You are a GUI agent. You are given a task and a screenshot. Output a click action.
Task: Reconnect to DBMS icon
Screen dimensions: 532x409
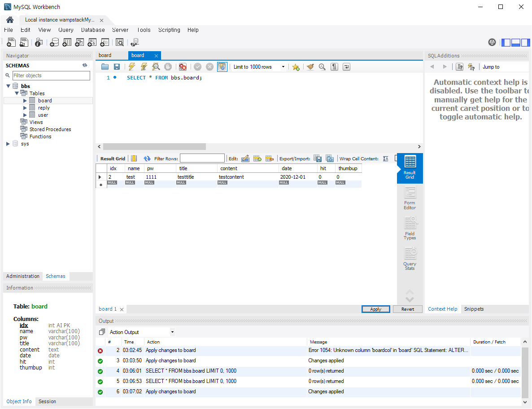[135, 42]
